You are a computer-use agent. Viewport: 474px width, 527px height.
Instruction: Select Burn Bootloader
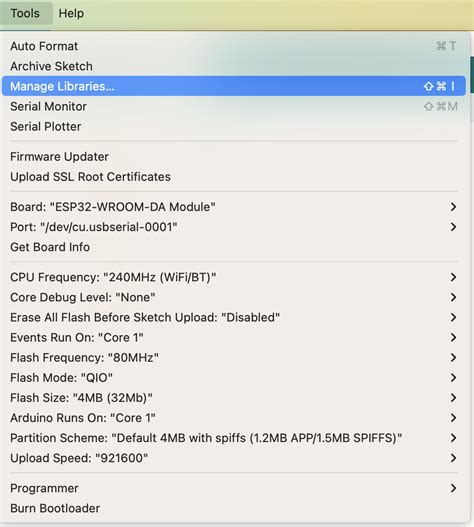(234, 508)
